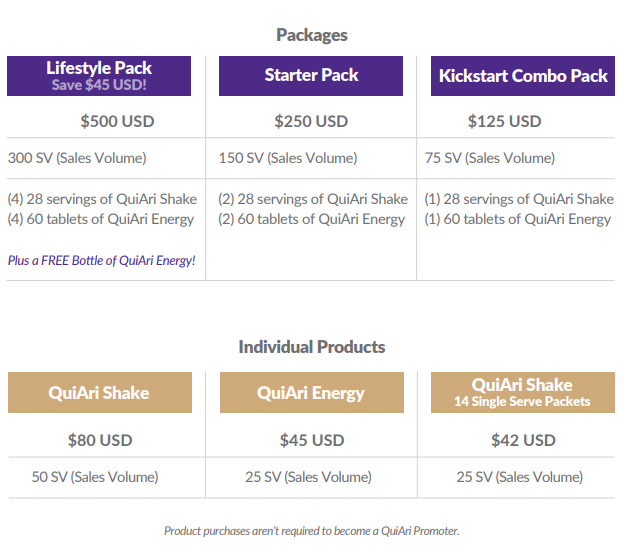Click the 150 SV Sales Volume text
Viewport: 624px width, 558px height.
[x=288, y=158]
